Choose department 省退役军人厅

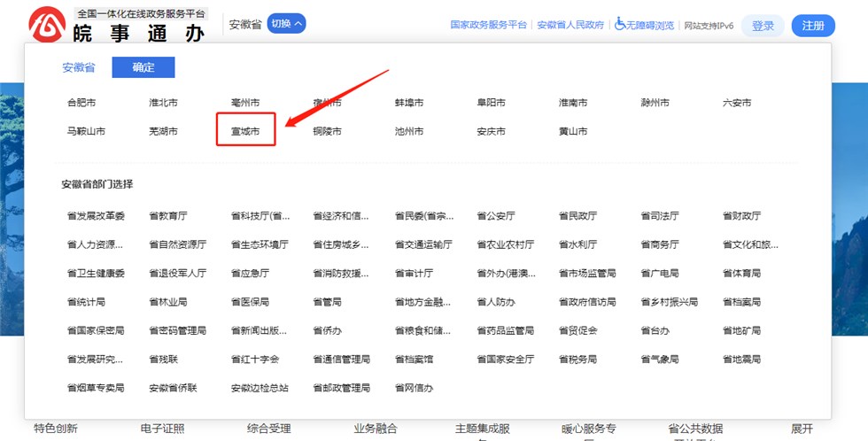(x=178, y=274)
